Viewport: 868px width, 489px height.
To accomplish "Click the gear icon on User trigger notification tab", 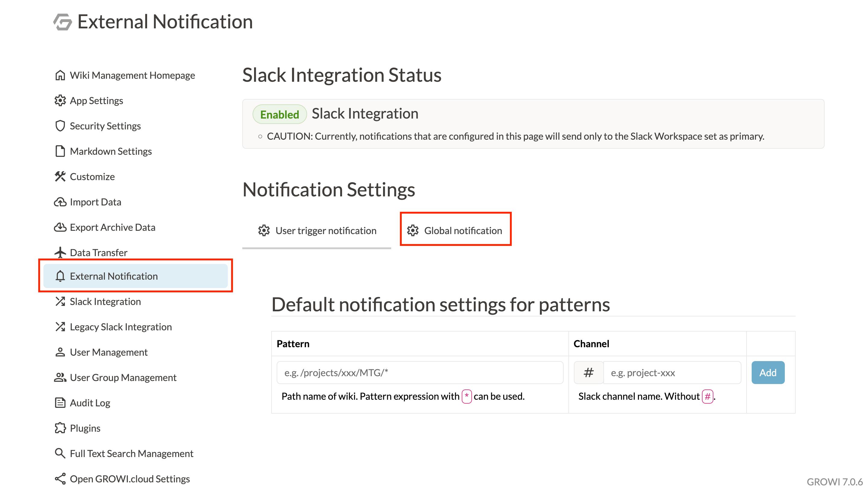I will [x=264, y=231].
